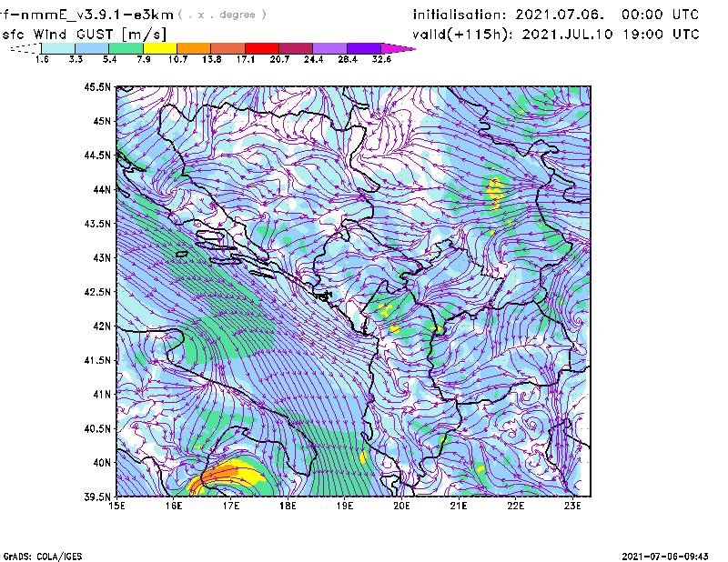
Task: Click the 45.5N latitude label
Action: coord(97,86)
